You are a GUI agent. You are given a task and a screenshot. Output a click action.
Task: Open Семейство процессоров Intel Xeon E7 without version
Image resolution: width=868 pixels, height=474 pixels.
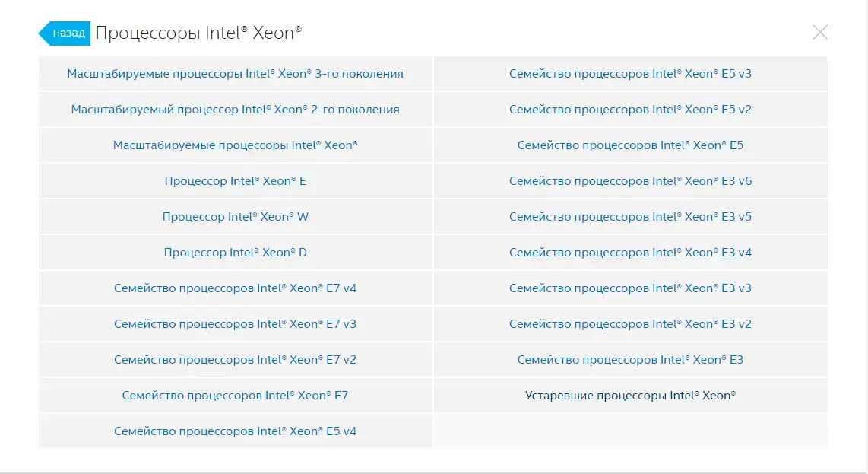236,396
